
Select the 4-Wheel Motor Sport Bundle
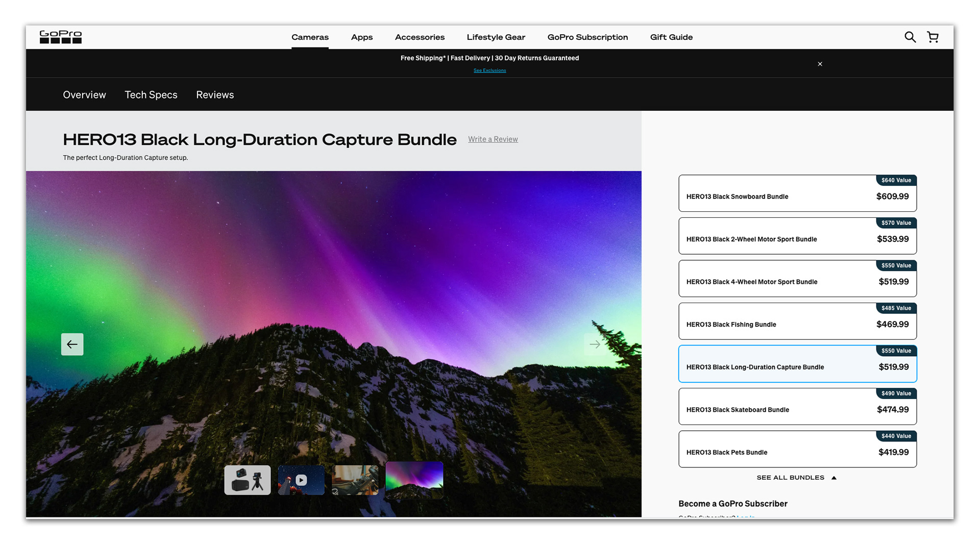(797, 279)
